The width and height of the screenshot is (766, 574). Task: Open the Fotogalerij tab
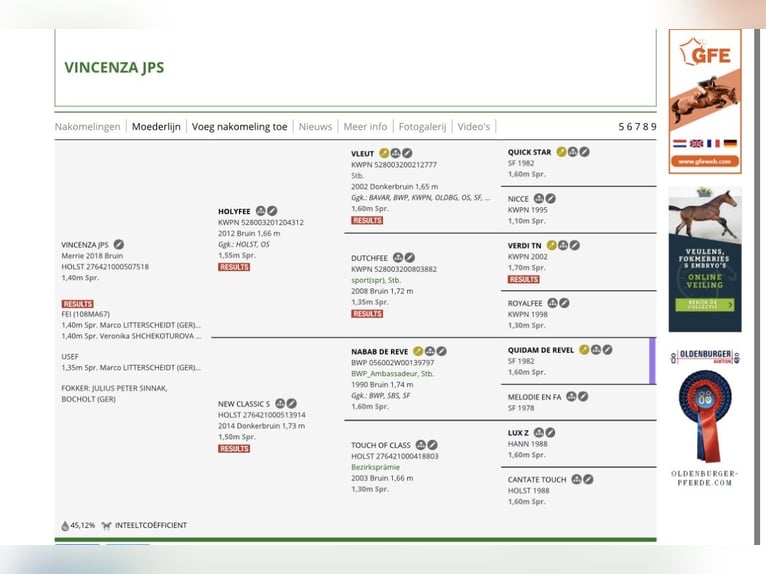click(422, 127)
